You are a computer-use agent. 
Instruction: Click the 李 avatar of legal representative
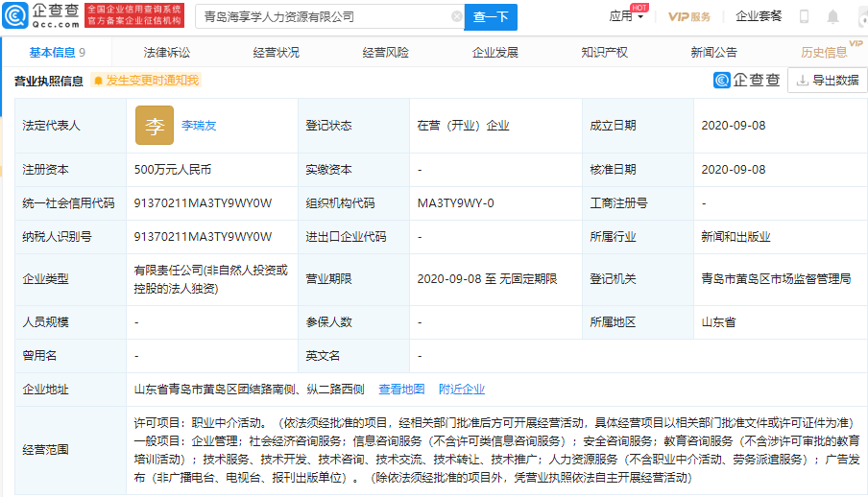tap(155, 126)
